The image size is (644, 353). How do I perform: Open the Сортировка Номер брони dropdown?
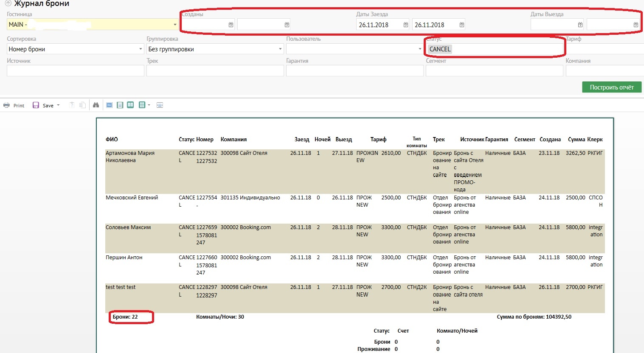coord(141,49)
